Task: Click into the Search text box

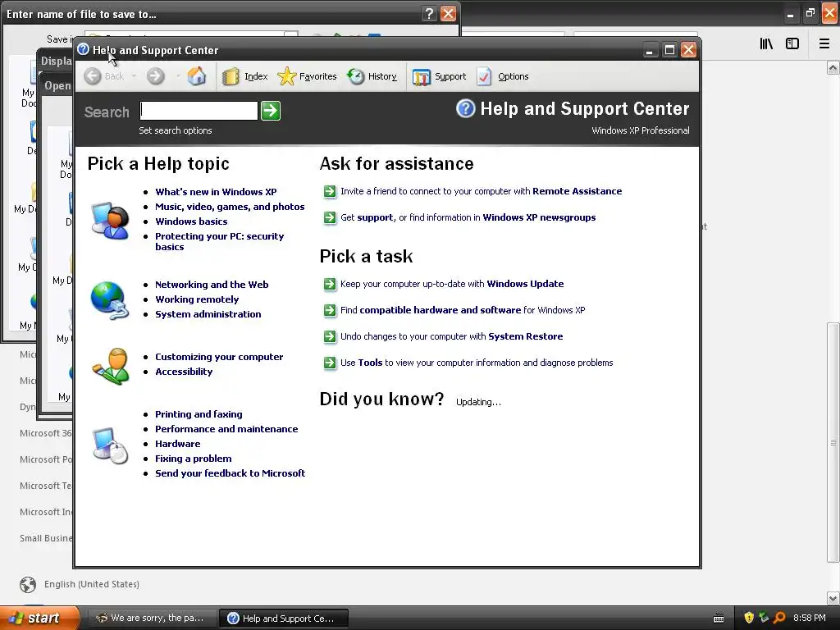Action: tap(199, 111)
